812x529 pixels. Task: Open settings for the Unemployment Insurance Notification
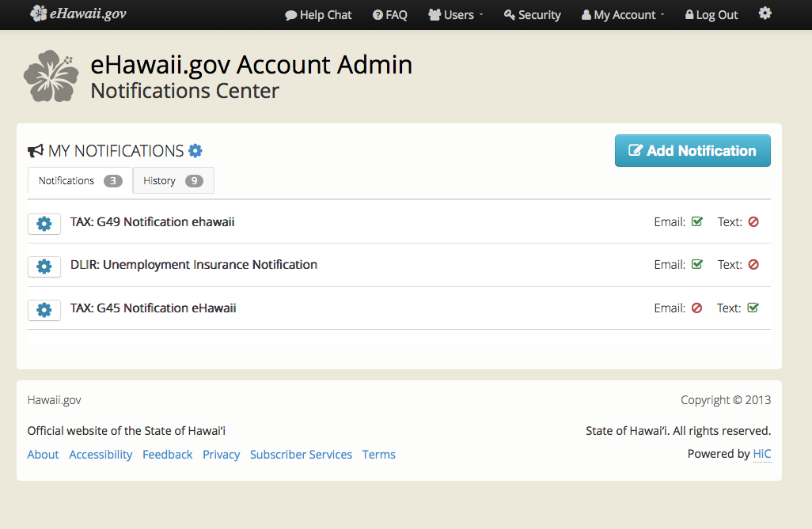coord(44,266)
